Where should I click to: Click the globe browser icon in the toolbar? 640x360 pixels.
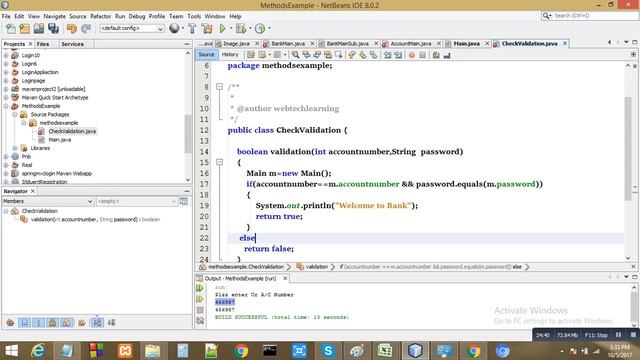point(174,28)
